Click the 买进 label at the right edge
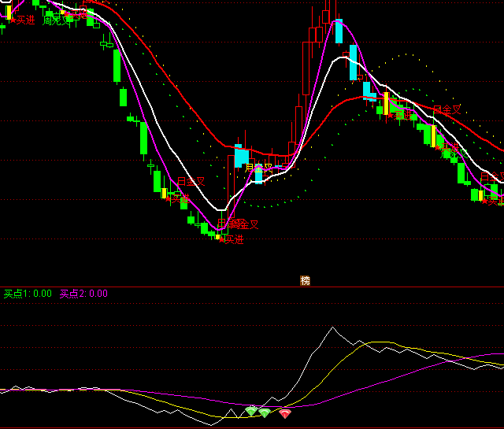This screenshot has height=429, width=504. 493,200
